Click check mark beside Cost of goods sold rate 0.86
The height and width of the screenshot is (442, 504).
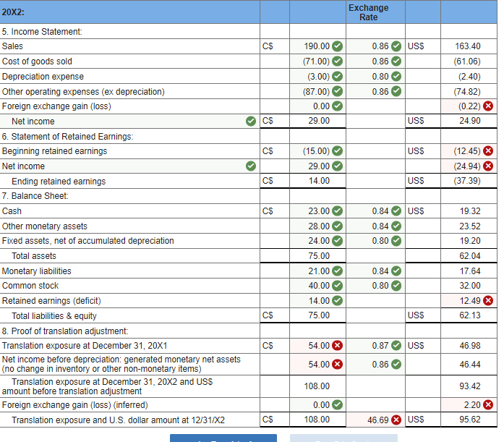(x=396, y=61)
